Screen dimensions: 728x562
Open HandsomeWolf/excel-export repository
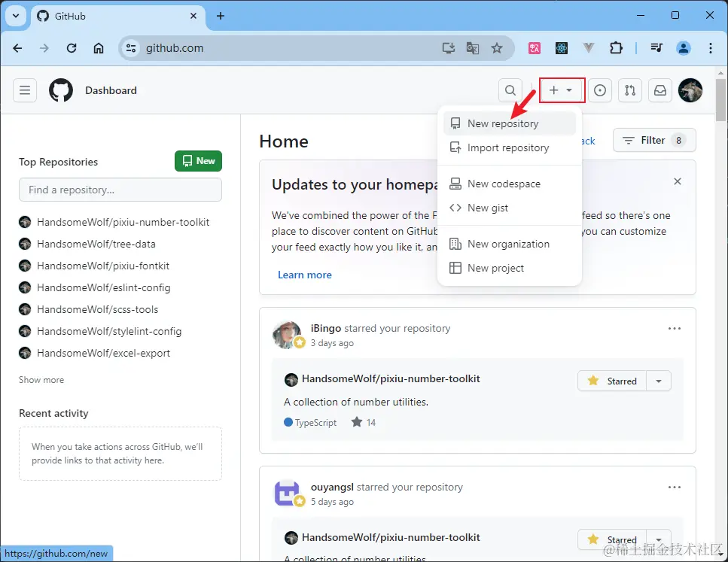(104, 353)
